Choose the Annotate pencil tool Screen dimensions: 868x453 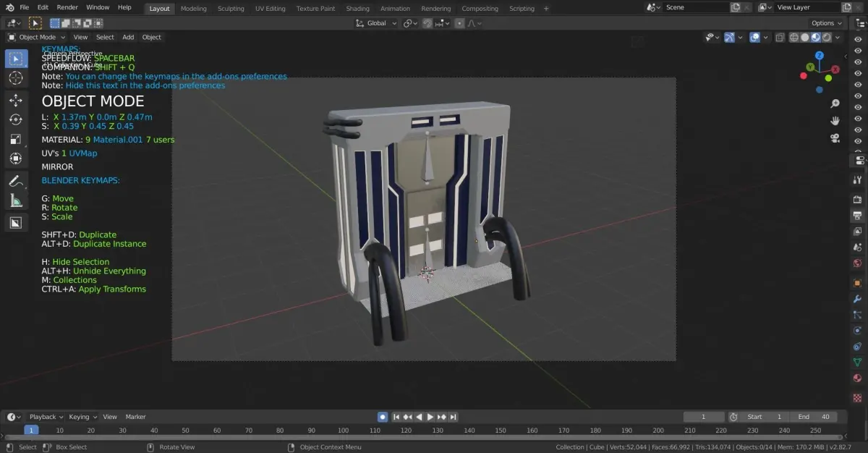[16, 181]
